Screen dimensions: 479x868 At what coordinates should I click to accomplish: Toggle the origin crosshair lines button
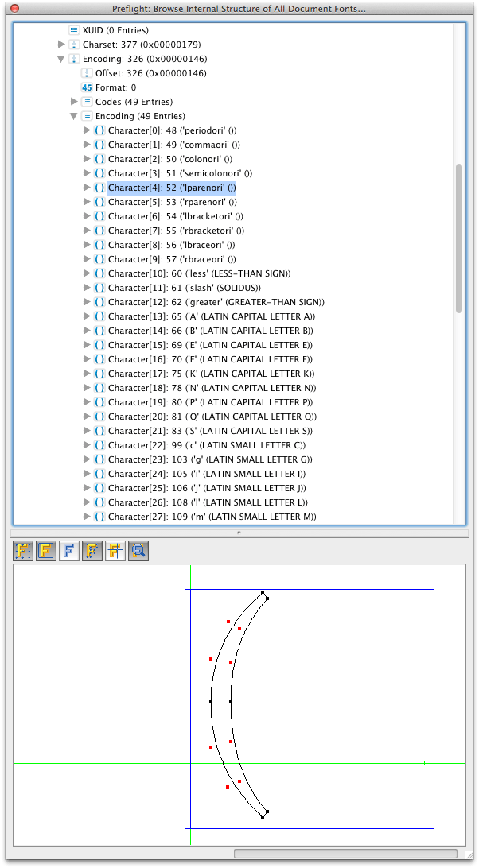coord(115,551)
